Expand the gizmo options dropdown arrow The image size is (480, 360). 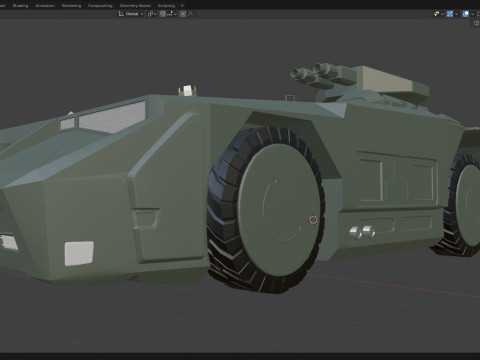pyautogui.click(x=456, y=14)
